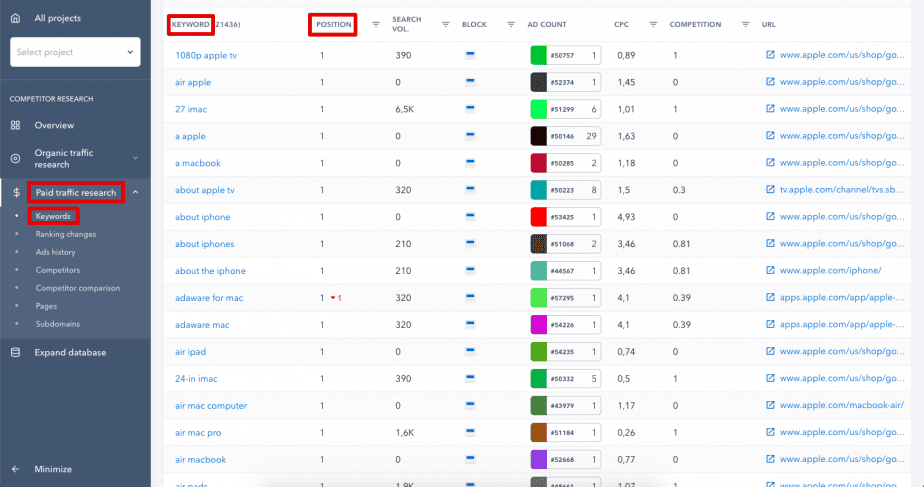Sort by Position column header

click(333, 24)
